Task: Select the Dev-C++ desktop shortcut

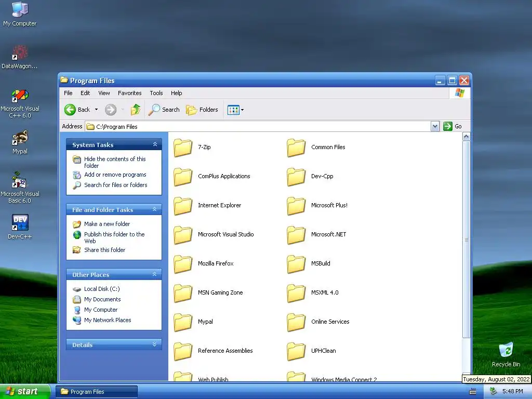Action: point(20,227)
